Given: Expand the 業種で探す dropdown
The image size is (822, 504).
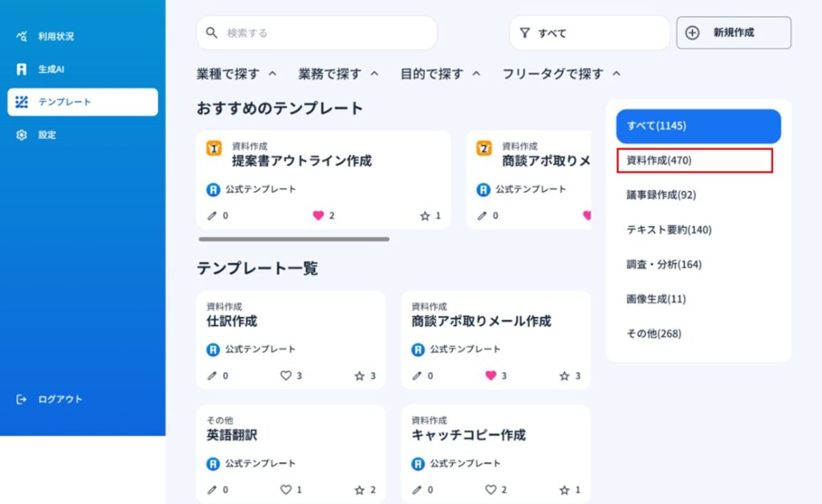Looking at the screenshot, I should [x=236, y=74].
